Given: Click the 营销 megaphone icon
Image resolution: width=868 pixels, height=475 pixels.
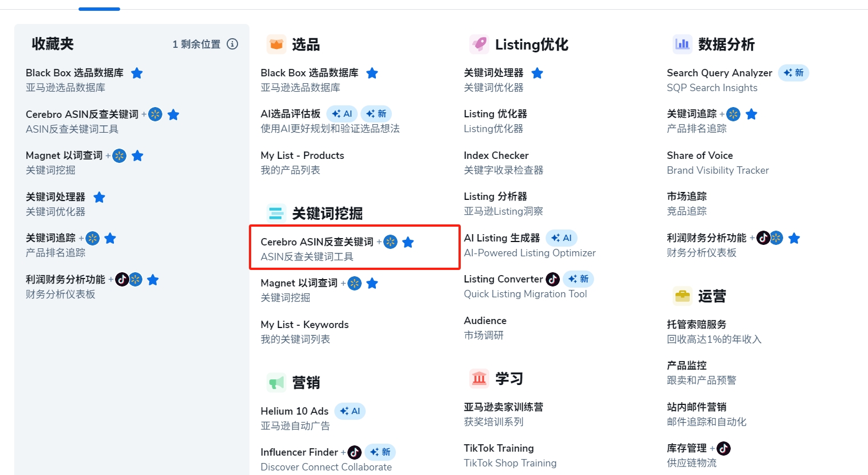Looking at the screenshot, I should tap(276, 382).
